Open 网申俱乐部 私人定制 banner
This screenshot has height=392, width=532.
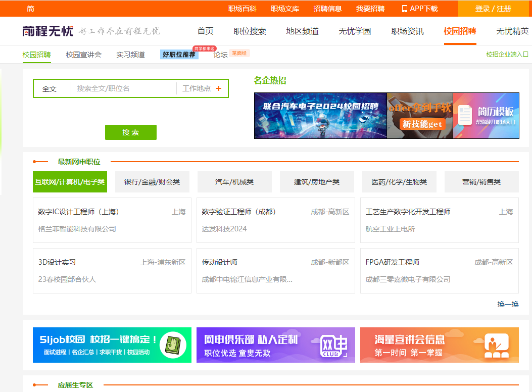(x=275, y=345)
